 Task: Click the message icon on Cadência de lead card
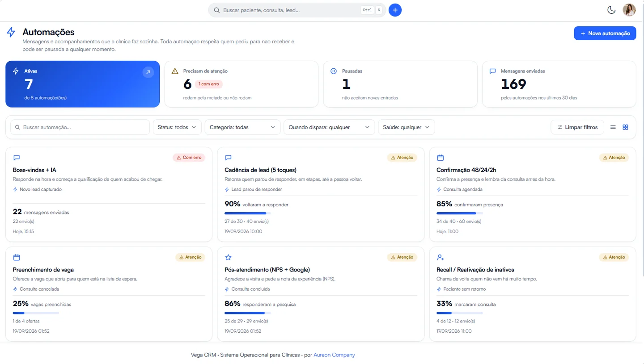point(228,158)
